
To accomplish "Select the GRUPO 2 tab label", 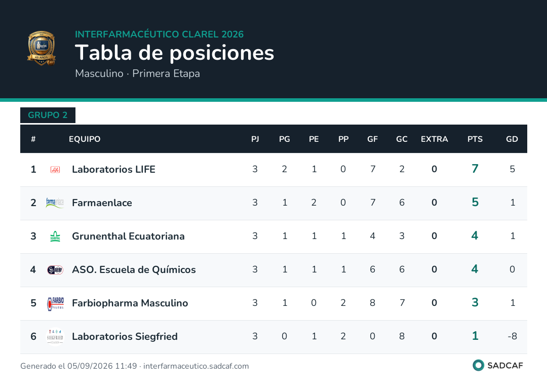I will pyautogui.click(x=48, y=115).
